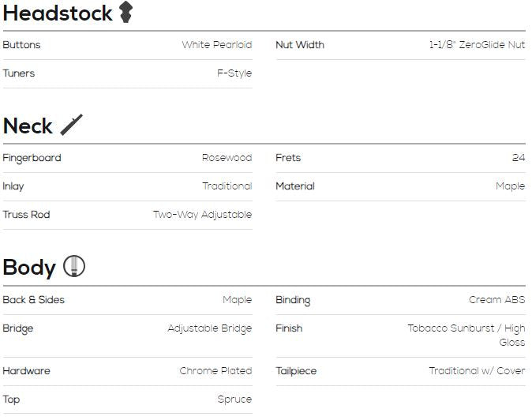Select the Tobacco Sunburst / High Gloss finish
532x420 pixels.
[466, 336]
